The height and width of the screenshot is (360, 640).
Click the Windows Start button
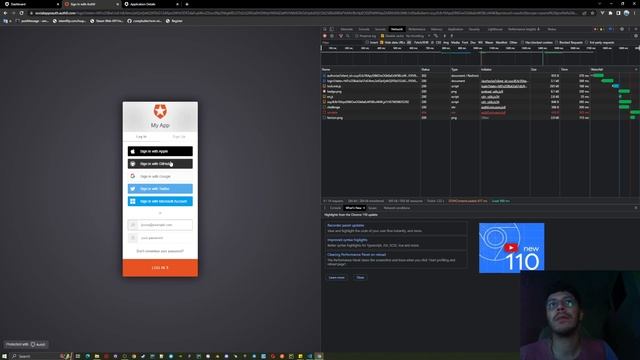pos(4,356)
